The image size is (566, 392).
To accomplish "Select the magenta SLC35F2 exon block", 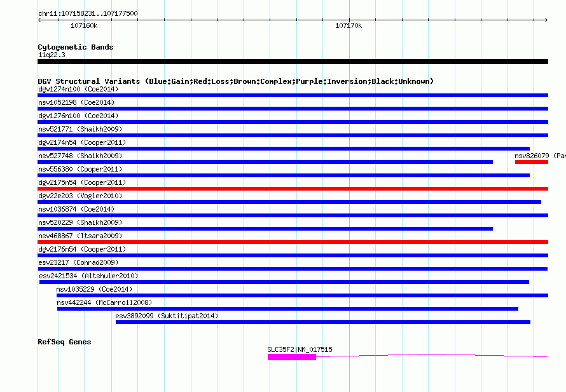I will [291, 357].
